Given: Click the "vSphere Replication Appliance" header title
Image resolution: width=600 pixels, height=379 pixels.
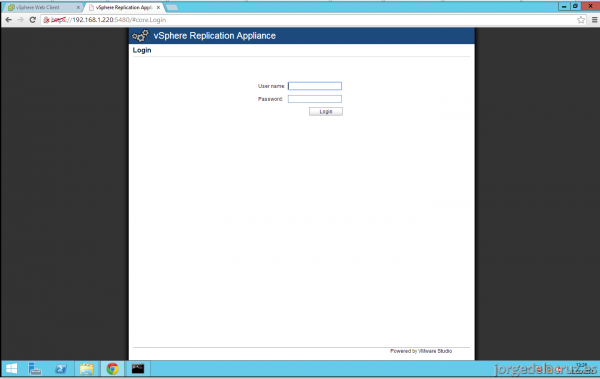Looking at the screenshot, I should coord(215,36).
